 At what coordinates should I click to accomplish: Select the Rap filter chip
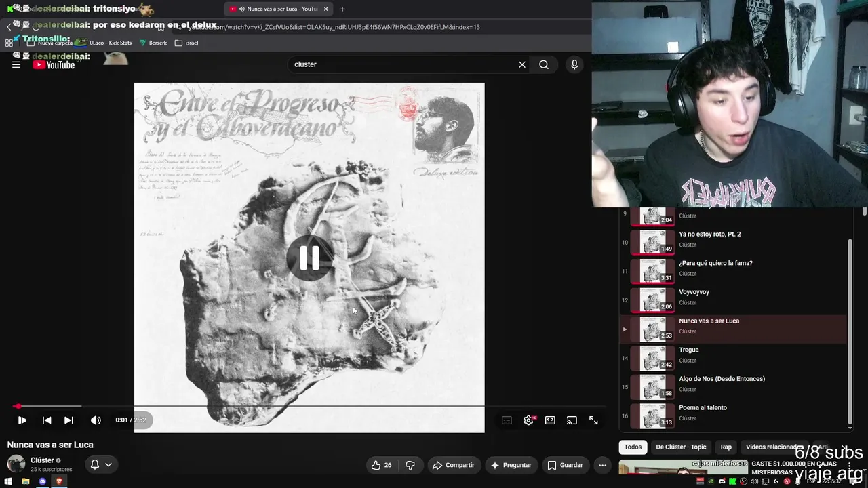(x=726, y=447)
